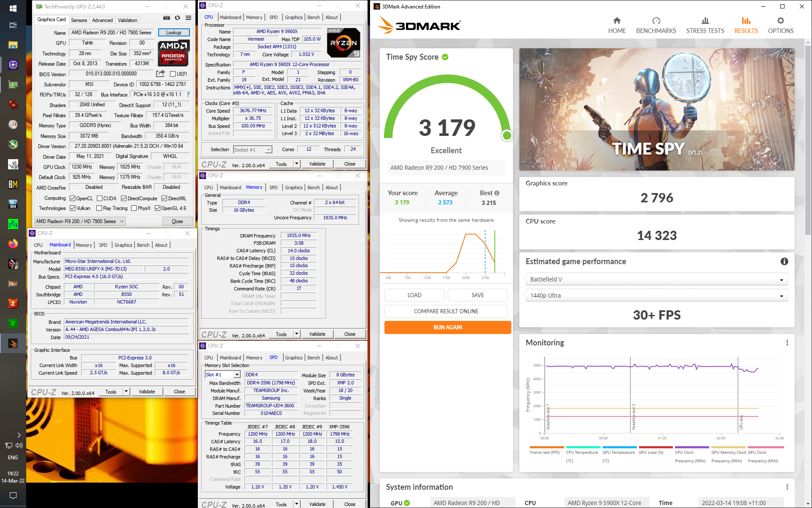812x508 pixels.
Task: Open File Explorer from the taskbar
Action: coord(13,45)
